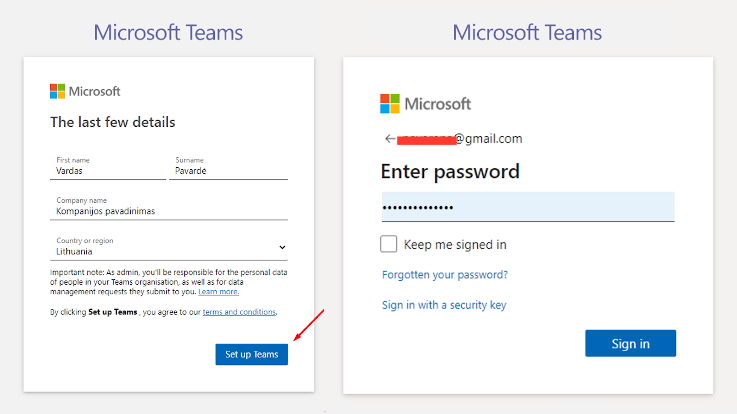The image size is (737, 414).
Task: Click into the Company name field
Action: point(170,211)
